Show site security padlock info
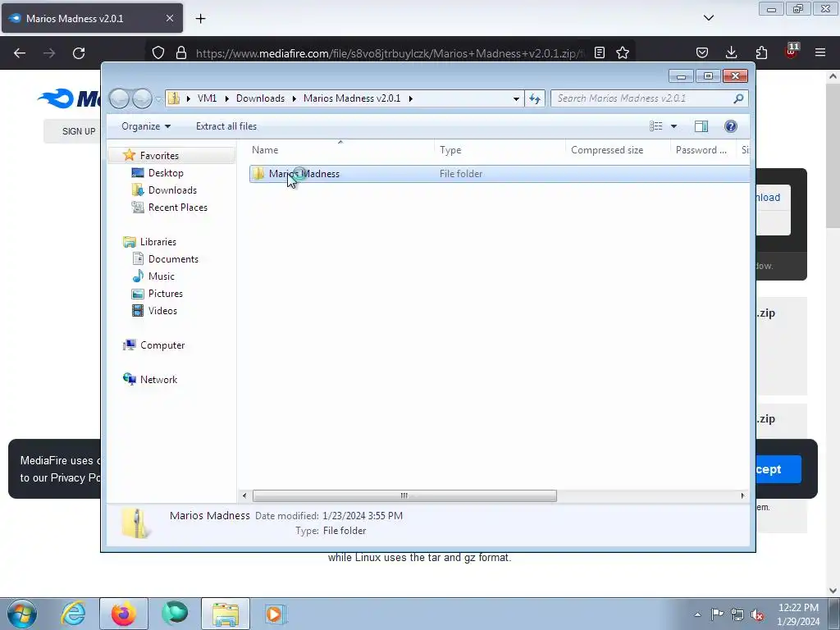Viewport: 840px width, 630px height. click(181, 53)
